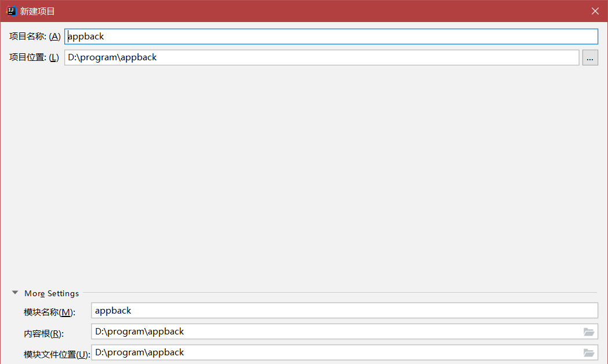This screenshot has width=608, height=364.
Task: Click the project name input field
Action: (x=331, y=37)
